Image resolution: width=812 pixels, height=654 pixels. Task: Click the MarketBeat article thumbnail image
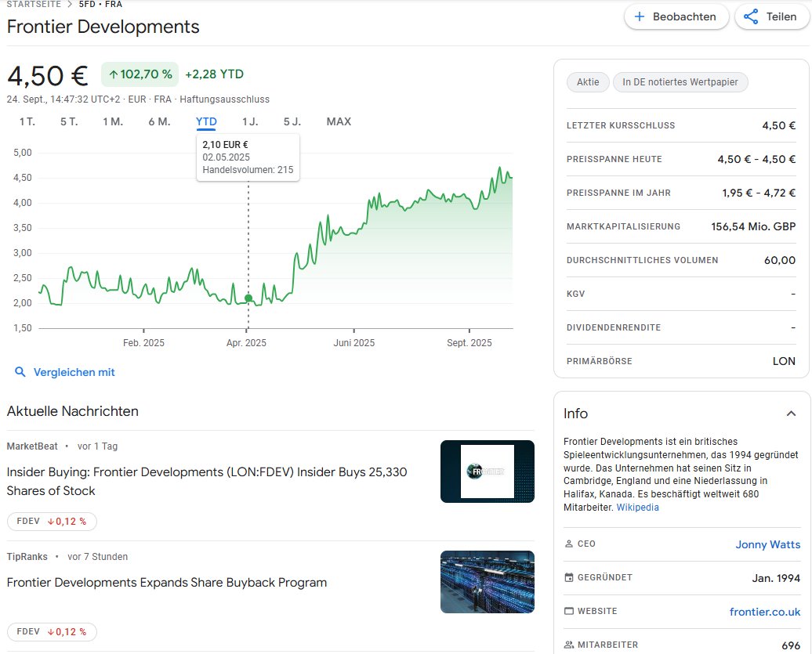tap(488, 472)
